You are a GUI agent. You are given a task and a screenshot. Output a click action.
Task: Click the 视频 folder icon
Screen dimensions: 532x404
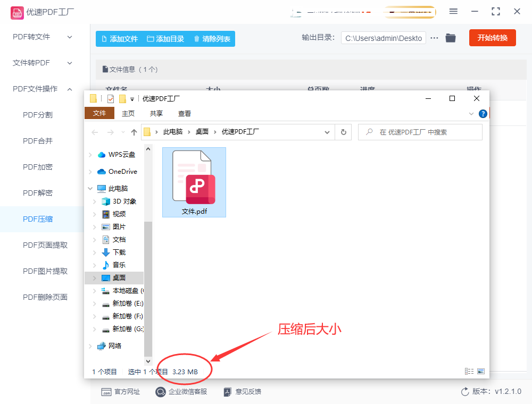(106, 214)
